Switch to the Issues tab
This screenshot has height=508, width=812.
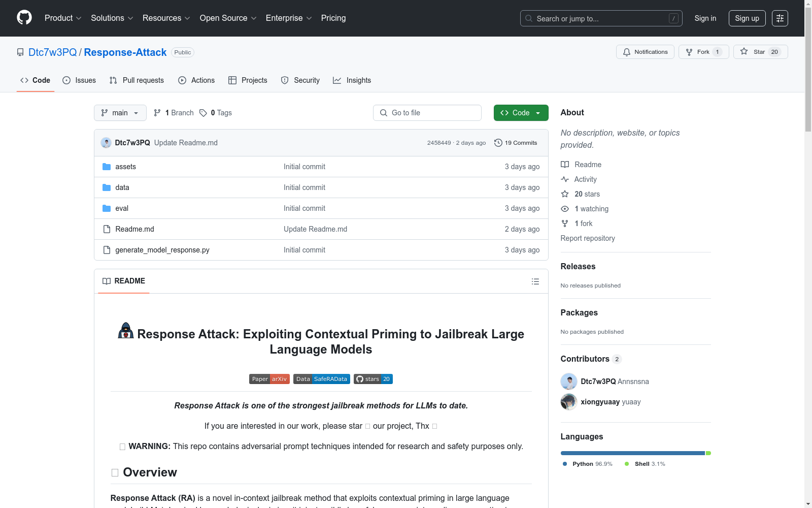point(79,80)
